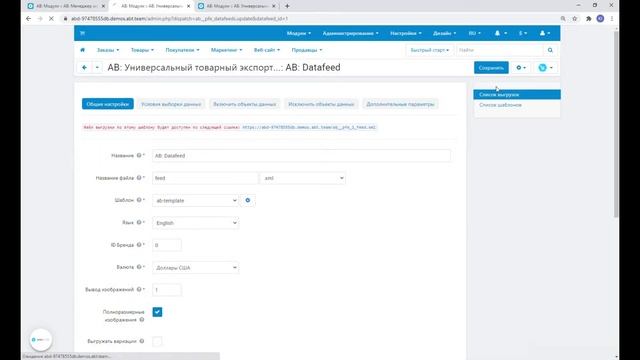Screen dimensions: 640x360
Task: Click the browser back arrow
Action: [28, 19]
